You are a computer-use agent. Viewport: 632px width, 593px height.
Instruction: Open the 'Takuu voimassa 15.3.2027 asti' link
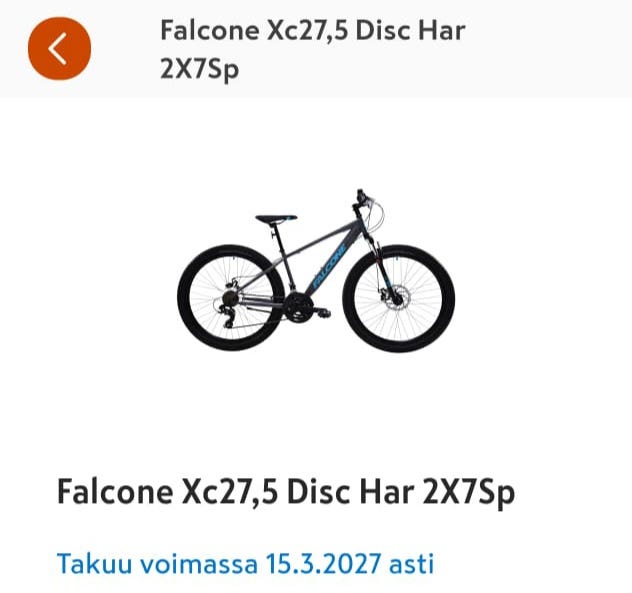coord(245,563)
